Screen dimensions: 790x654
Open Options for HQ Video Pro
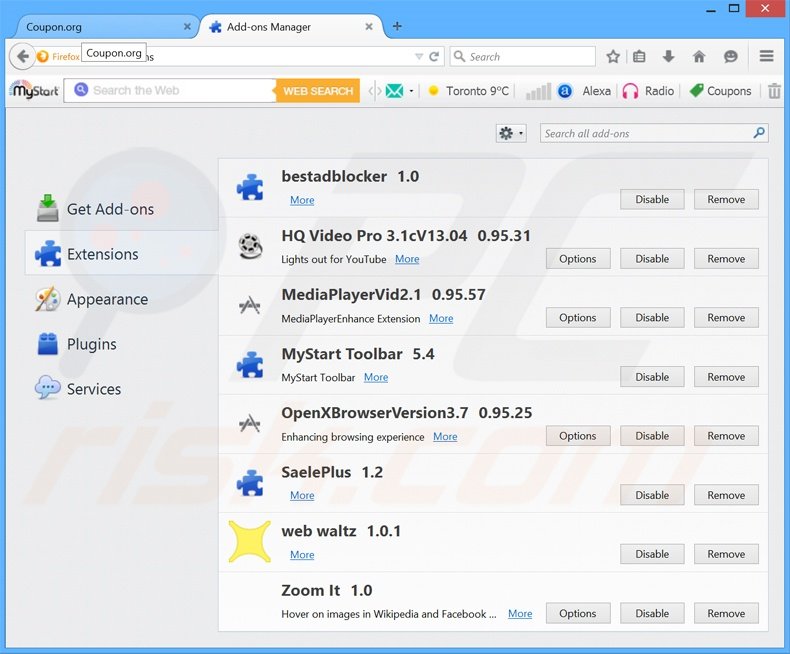point(577,259)
